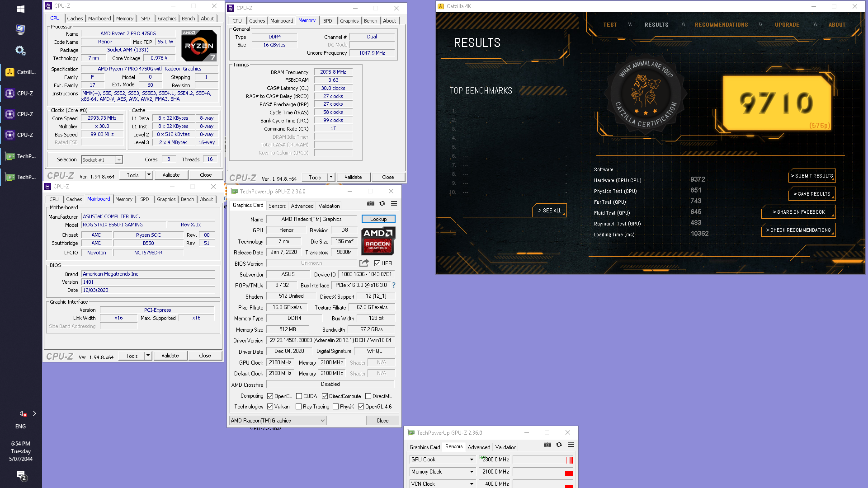The image size is (868, 488).
Task: Toggle the UEFI checkbox
Action: (x=377, y=263)
